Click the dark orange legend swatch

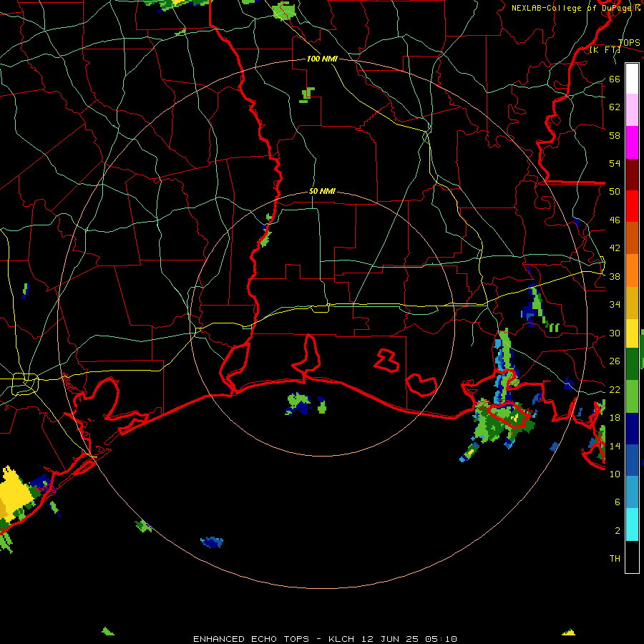coord(632,238)
